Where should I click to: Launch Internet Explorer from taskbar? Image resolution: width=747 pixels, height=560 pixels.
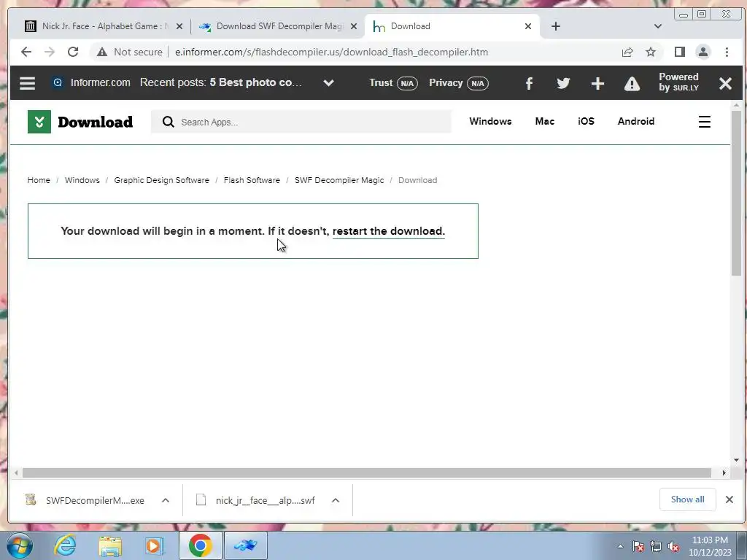tap(65, 545)
